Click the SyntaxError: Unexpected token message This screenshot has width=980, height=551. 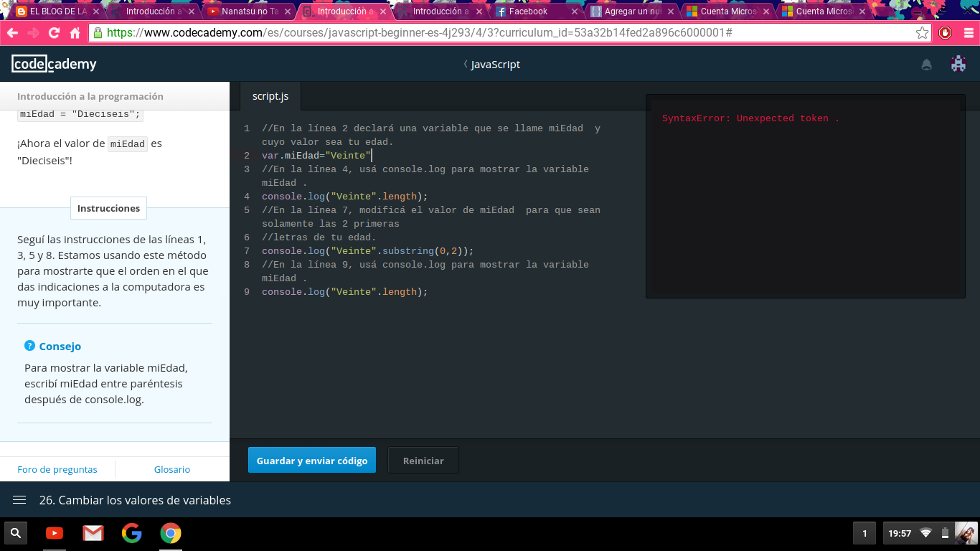(750, 118)
